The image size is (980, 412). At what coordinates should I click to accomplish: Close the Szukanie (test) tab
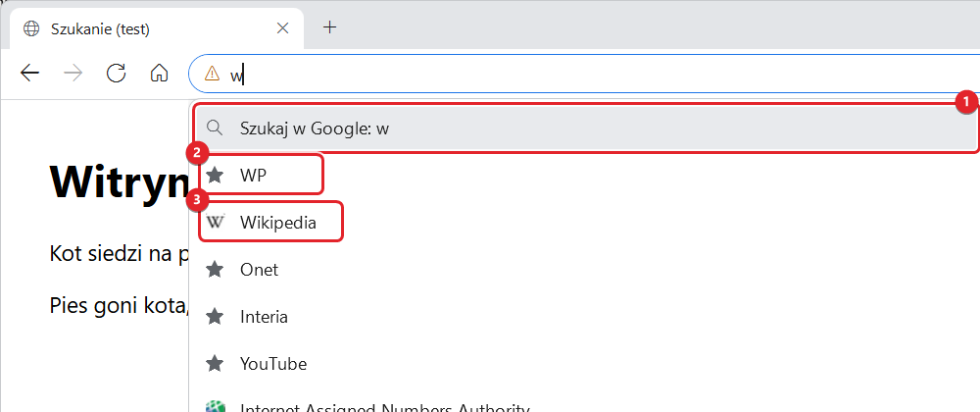pyautogui.click(x=282, y=28)
